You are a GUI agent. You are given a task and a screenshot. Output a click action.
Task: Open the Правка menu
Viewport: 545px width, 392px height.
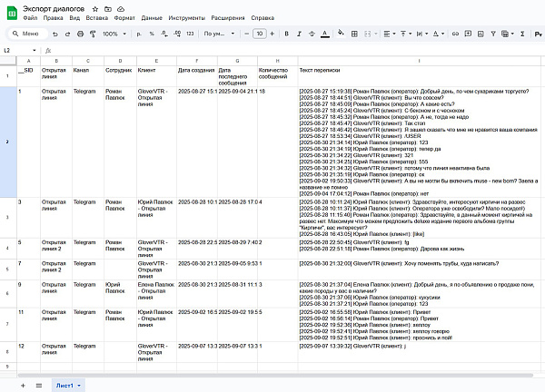(x=54, y=18)
